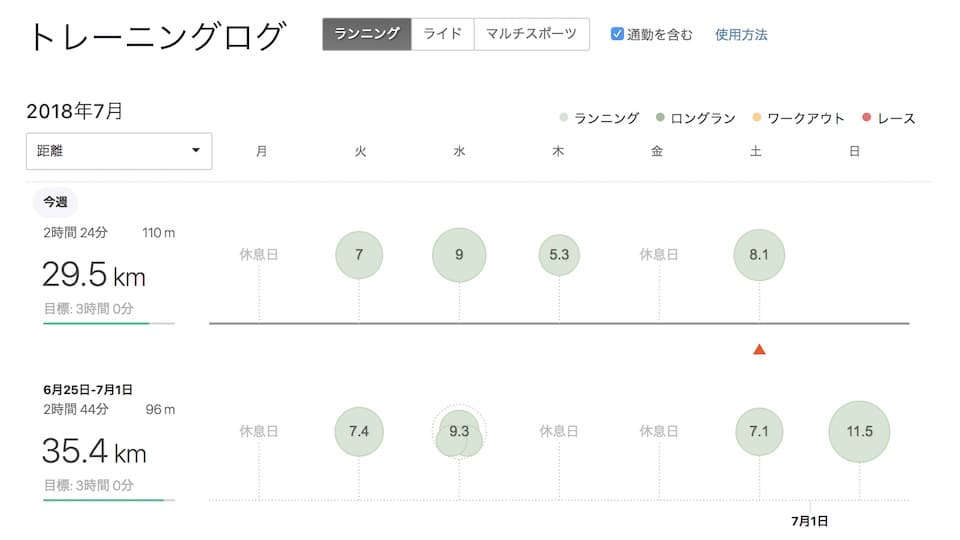
Task: Select the 7.1 km Saturday run bubble
Action: coord(759,432)
